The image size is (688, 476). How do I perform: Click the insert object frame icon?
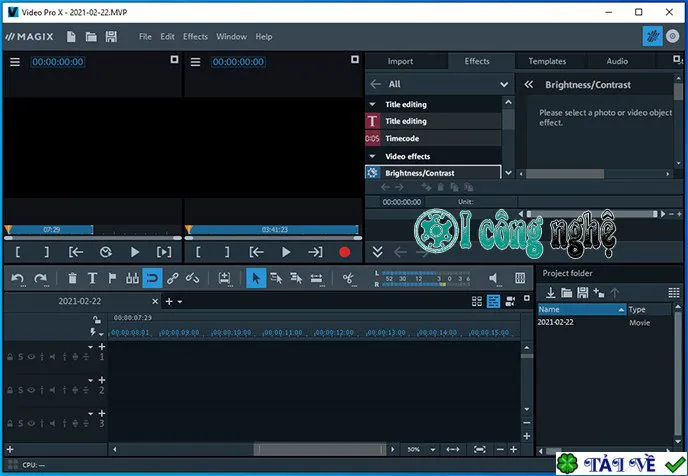pos(225,278)
